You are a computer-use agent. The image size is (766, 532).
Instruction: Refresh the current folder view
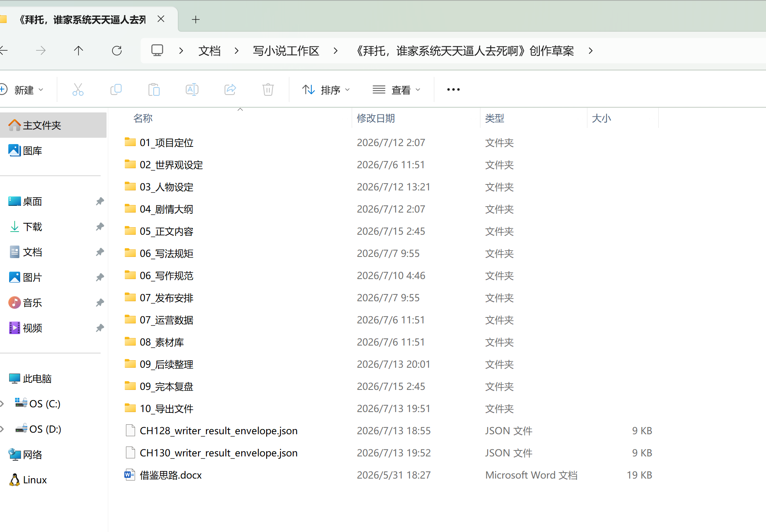click(x=117, y=51)
